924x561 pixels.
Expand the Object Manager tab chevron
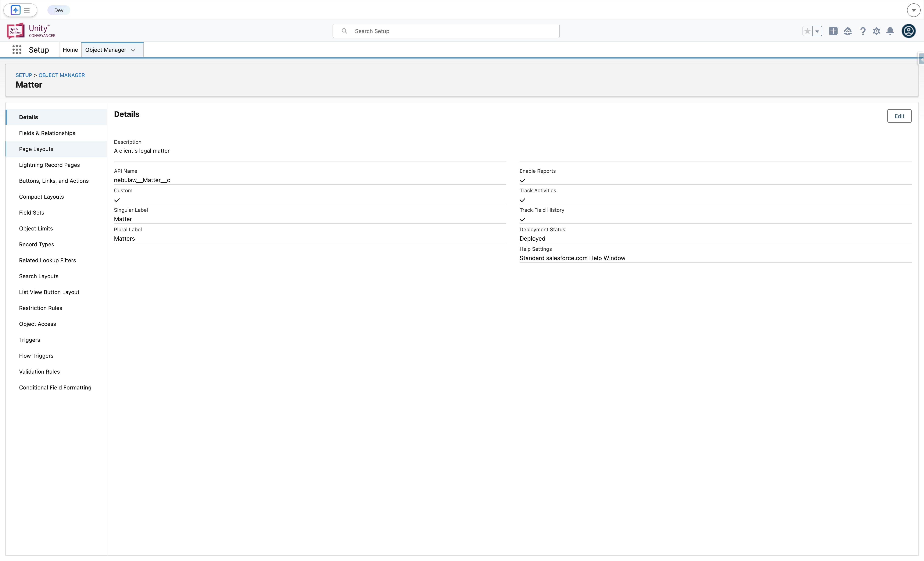coord(133,50)
